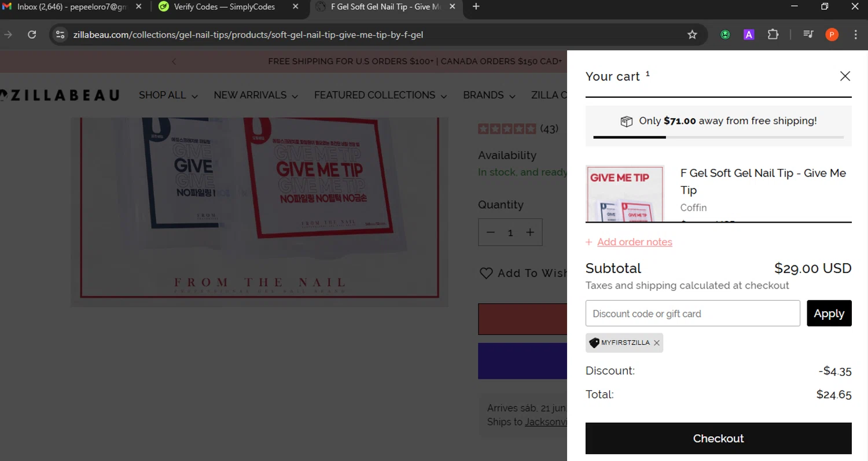Open the Chrome profile avatar P
The width and height of the screenshot is (868, 461).
click(x=832, y=35)
